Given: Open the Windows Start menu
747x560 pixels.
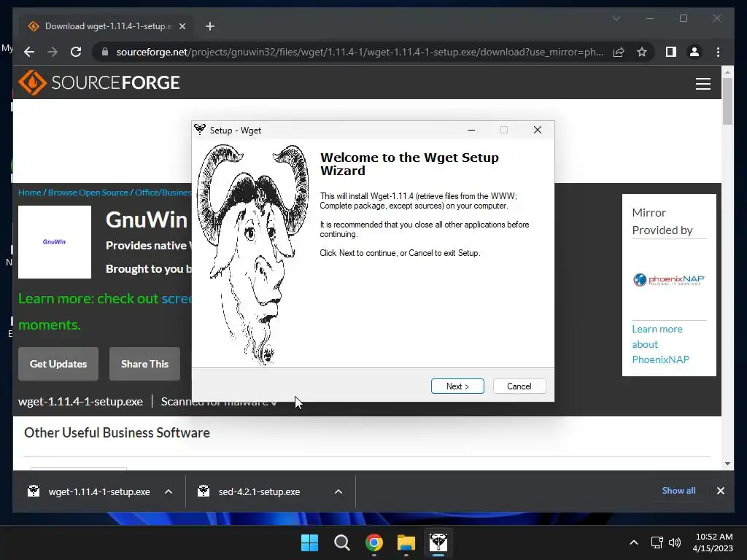Looking at the screenshot, I should tap(309, 542).
